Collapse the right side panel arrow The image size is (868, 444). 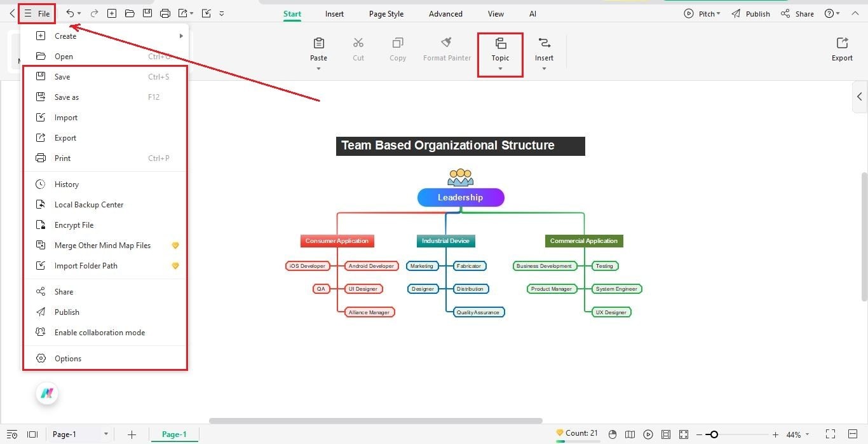pyautogui.click(x=860, y=97)
